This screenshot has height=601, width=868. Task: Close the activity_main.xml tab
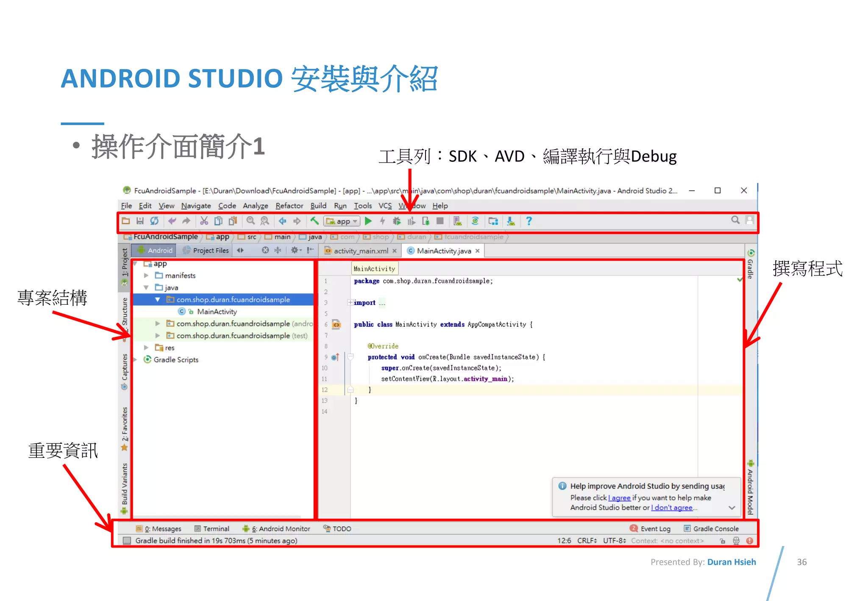coord(395,251)
